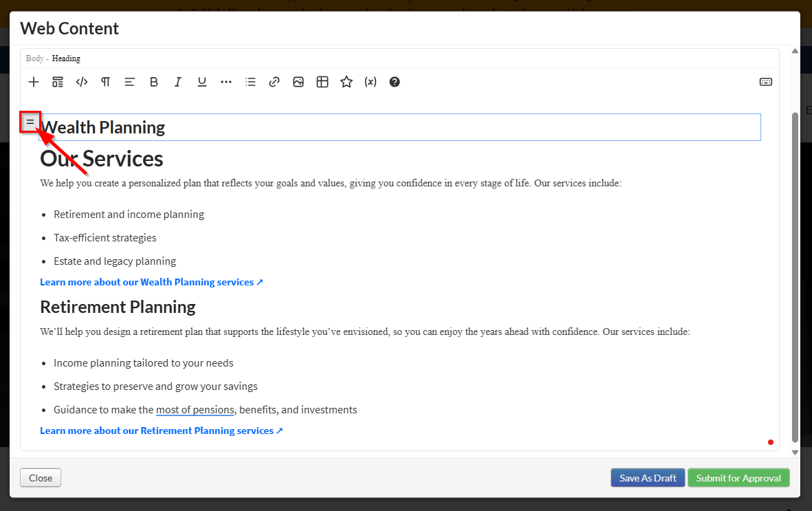This screenshot has width=812, height=511.
Task: Open Learn more about Wealth Planning services link
Action: tap(151, 282)
